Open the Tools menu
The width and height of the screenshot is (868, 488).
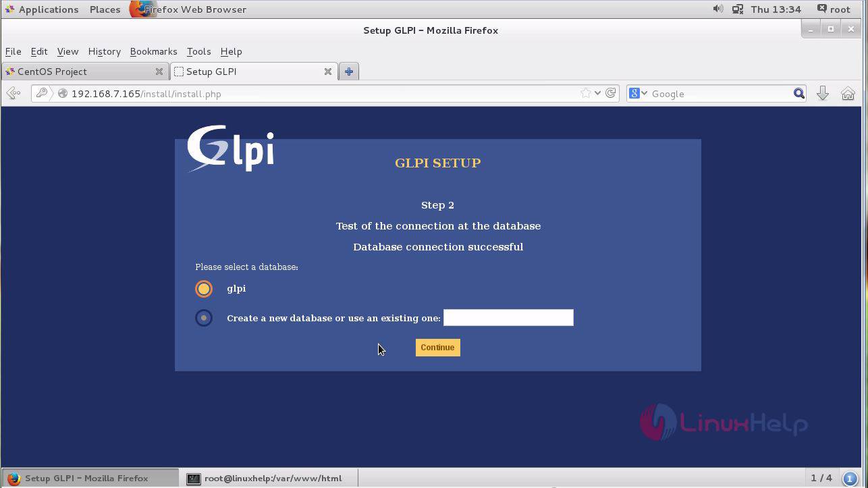198,51
